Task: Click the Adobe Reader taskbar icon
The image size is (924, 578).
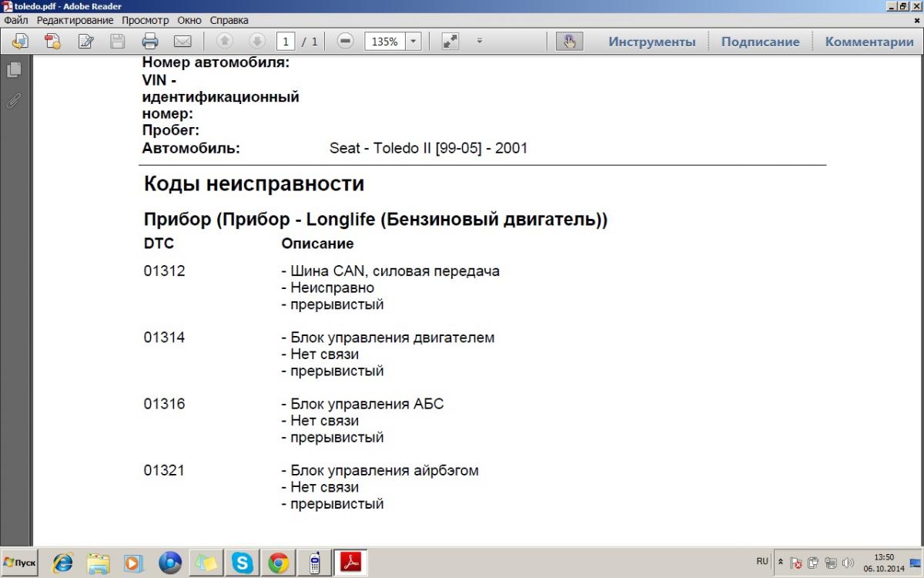Action: [351, 563]
